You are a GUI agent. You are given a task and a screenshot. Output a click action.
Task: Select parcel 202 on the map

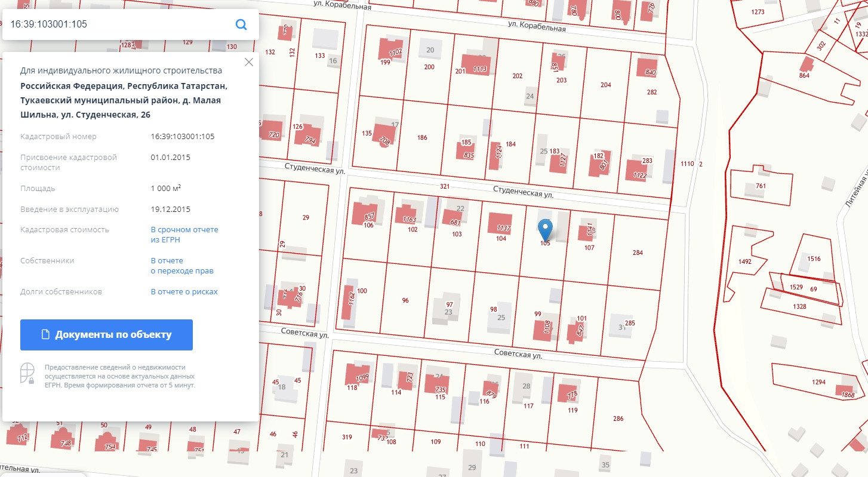(518, 76)
